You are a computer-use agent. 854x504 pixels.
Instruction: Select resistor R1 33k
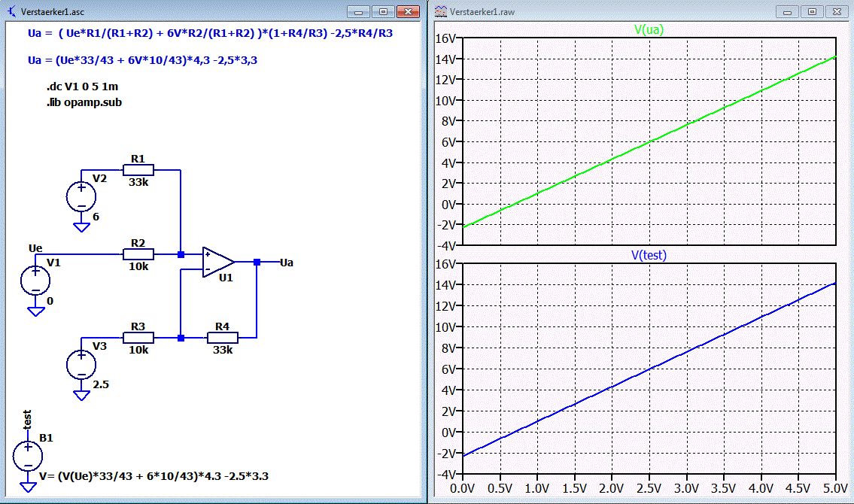pyautogui.click(x=138, y=170)
